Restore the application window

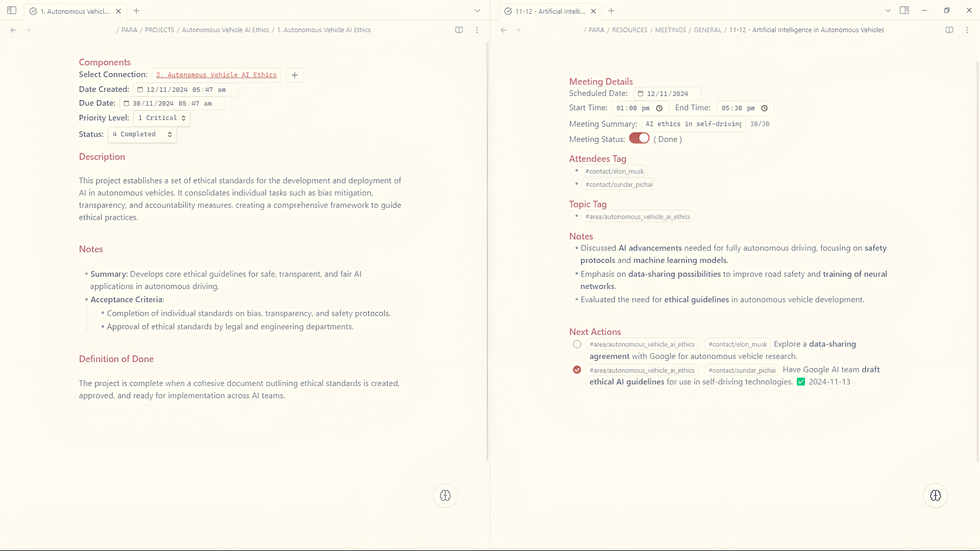947,10
